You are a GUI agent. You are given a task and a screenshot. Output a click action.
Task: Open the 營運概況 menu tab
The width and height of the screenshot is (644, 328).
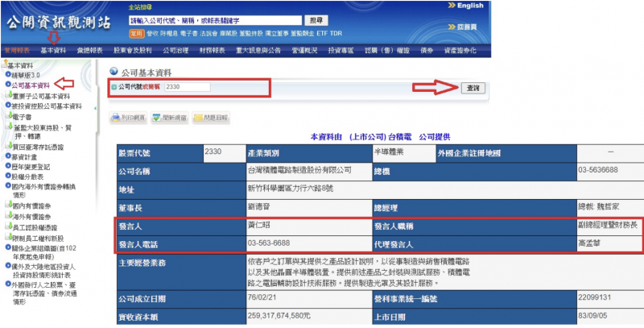coord(305,51)
